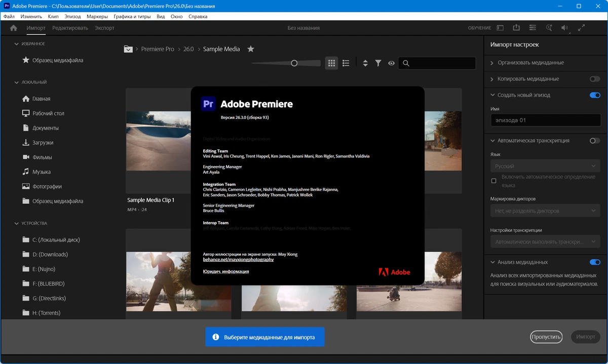Image resolution: width=608 pixels, height=364 pixels.
Task: Switch to list view
Action: click(346, 63)
